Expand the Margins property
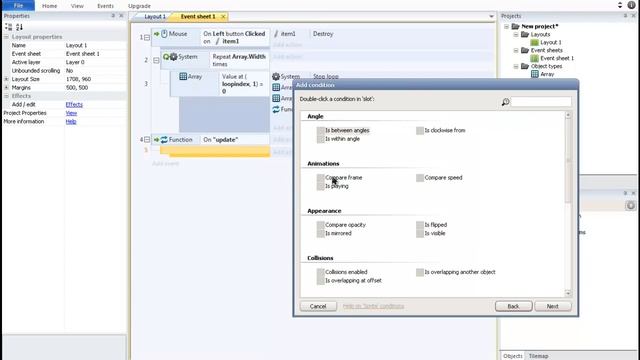 coord(6,88)
